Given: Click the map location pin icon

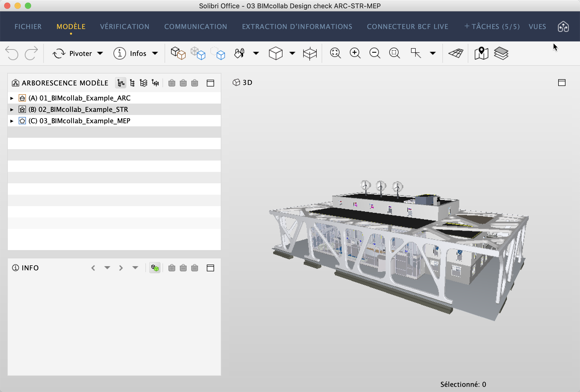Looking at the screenshot, I should [481, 53].
